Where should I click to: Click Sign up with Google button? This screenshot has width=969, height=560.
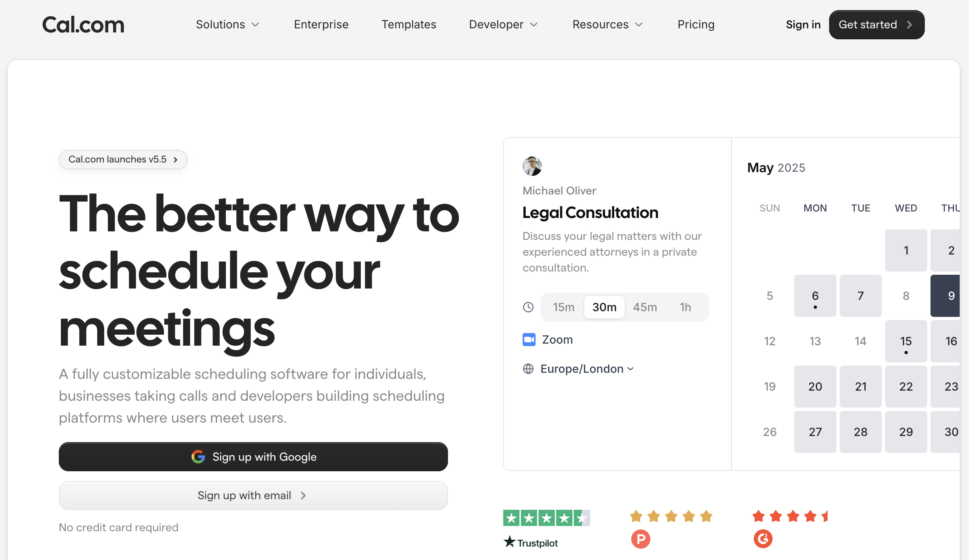(253, 457)
